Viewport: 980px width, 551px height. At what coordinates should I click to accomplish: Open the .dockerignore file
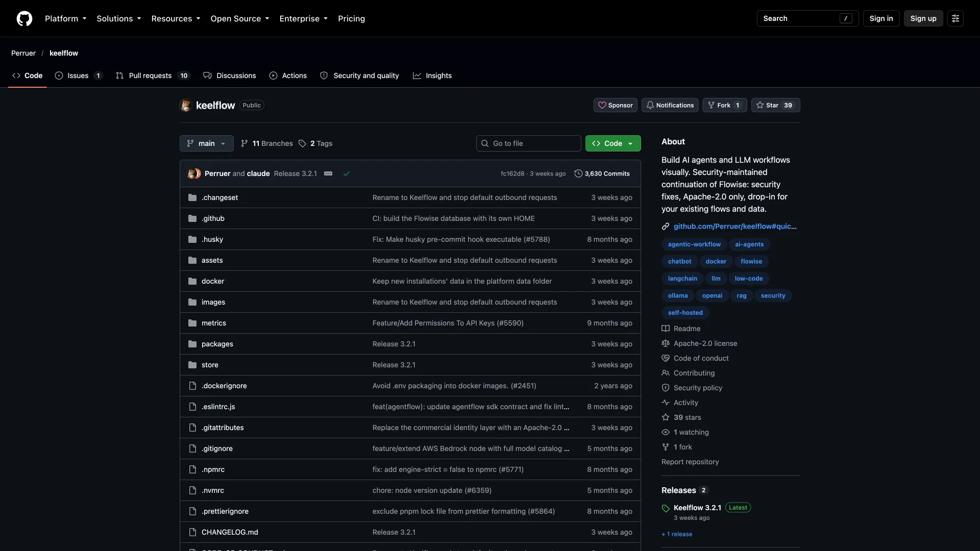[x=224, y=386]
